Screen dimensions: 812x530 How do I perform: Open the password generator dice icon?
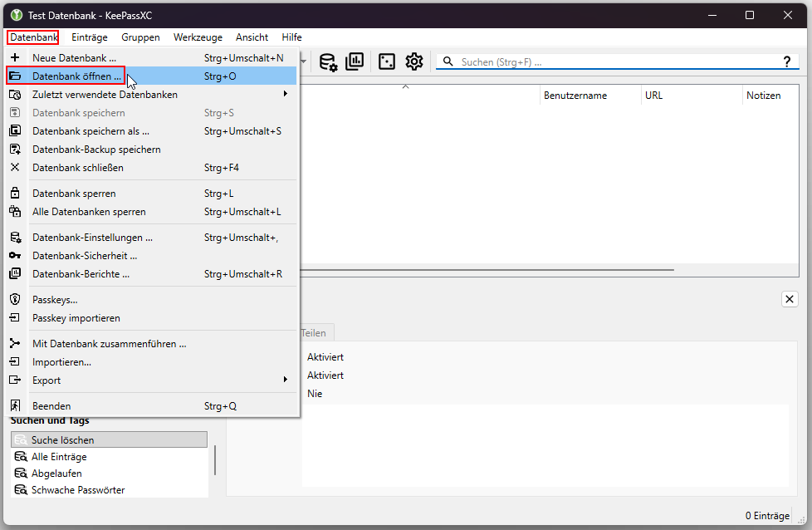[x=387, y=61]
